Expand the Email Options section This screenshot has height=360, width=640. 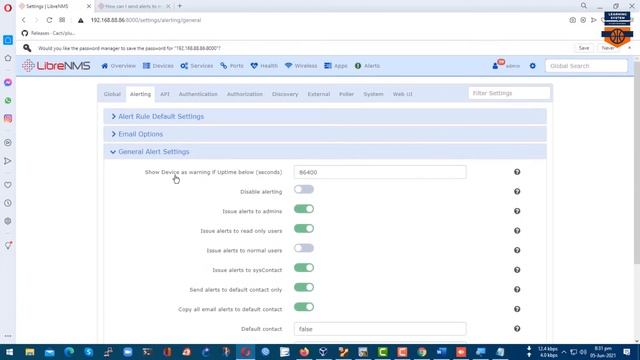325,134
